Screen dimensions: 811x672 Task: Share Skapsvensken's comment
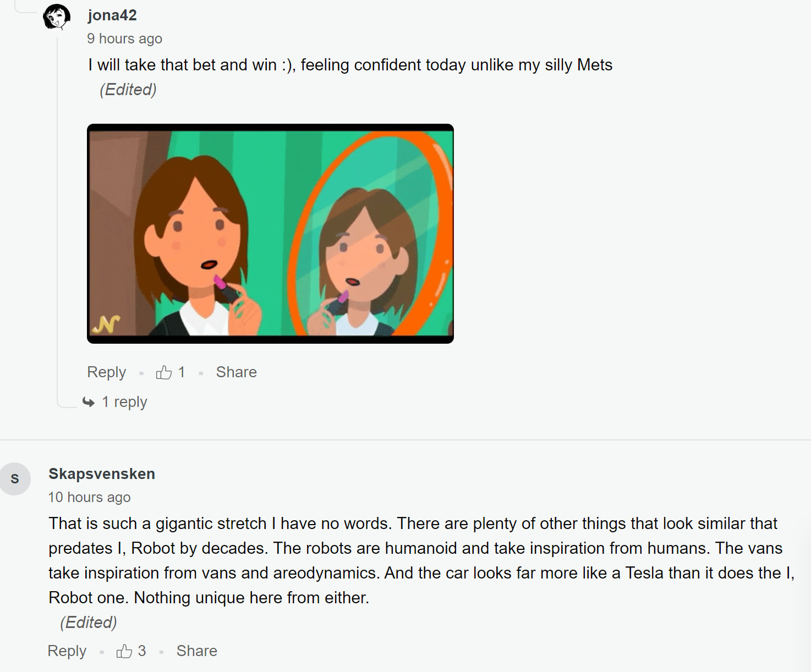(196, 651)
